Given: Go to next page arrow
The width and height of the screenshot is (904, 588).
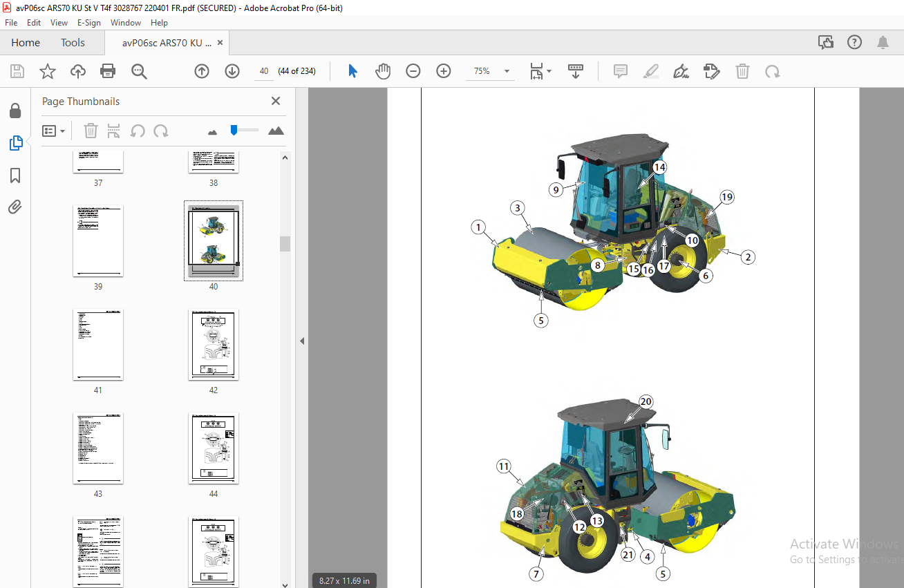Looking at the screenshot, I should 232,71.
